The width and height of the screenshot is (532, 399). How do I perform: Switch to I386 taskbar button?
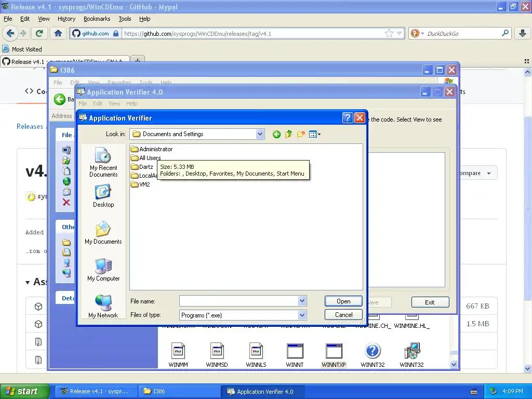click(179, 391)
